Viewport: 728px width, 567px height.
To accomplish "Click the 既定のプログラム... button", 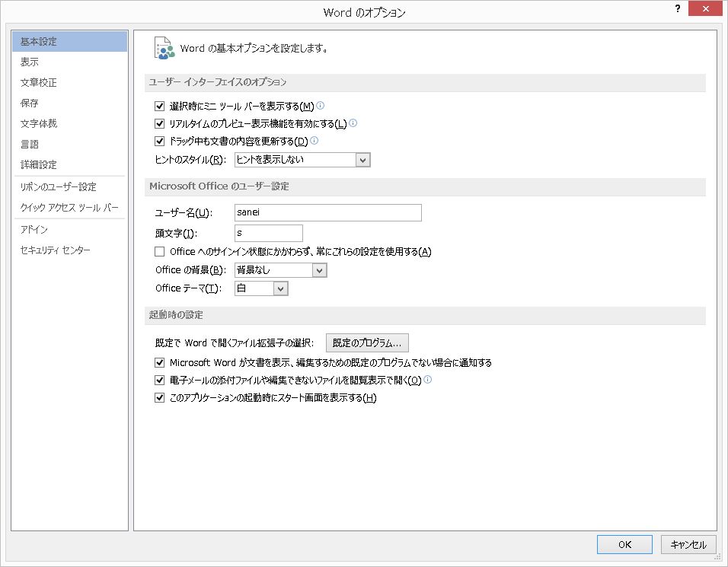I will 367,343.
